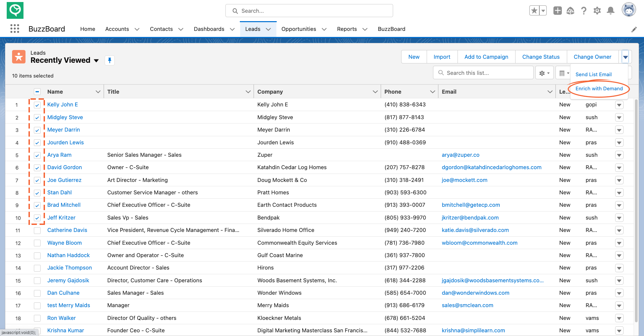Open row actions for Jackie Thompson
This screenshot has width=644, height=336.
point(619,268)
